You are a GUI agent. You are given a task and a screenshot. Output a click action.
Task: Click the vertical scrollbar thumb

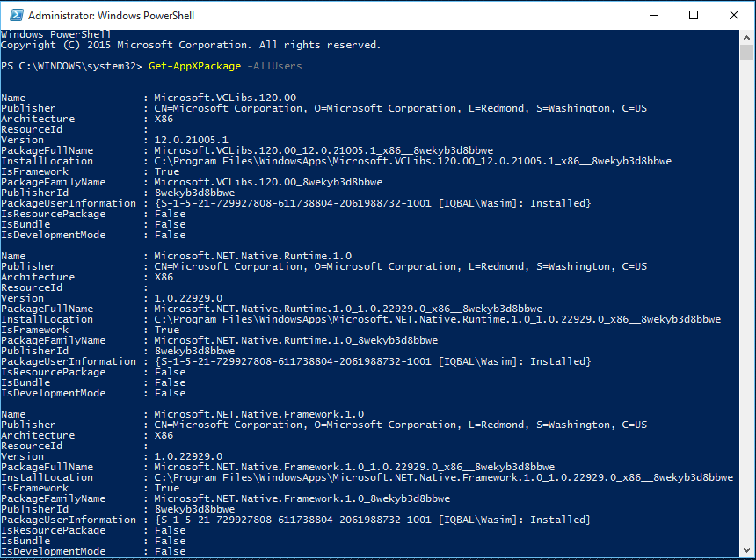click(747, 53)
